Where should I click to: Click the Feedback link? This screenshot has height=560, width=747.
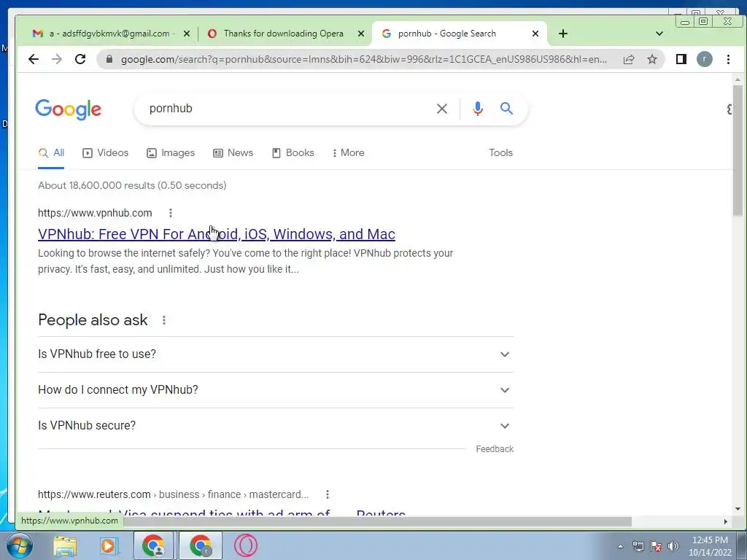495,449
